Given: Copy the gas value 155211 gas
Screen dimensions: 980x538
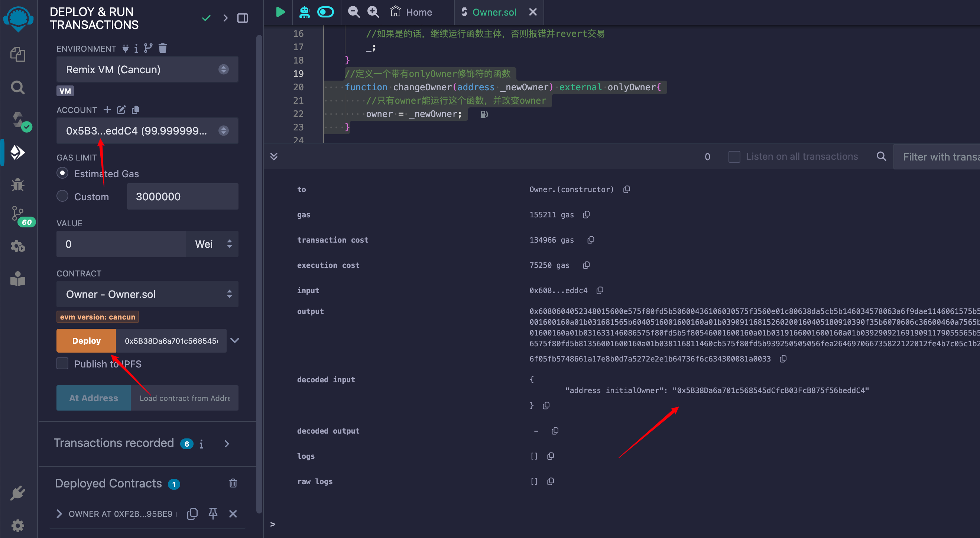Looking at the screenshot, I should pyautogui.click(x=586, y=215).
